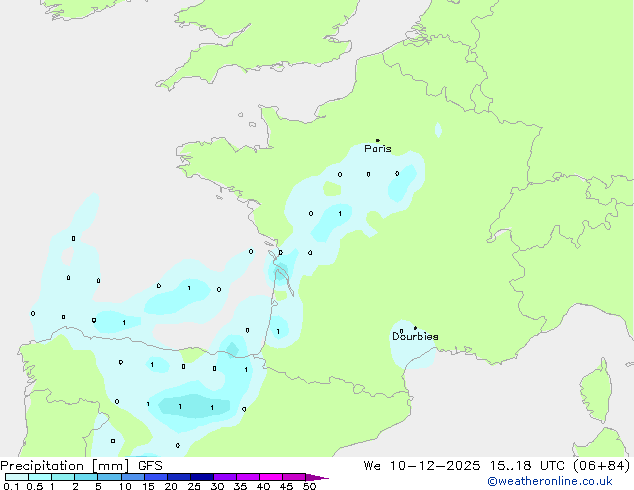Screen dimensions: 634x490
Task: Click the '50' legend scale label
Action: click(309, 486)
